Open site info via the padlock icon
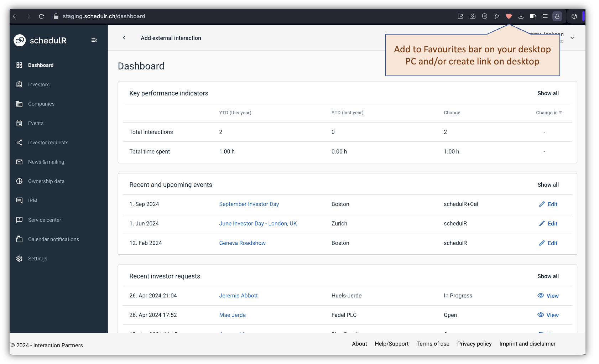Screen dimensions: 599x364 point(56,16)
